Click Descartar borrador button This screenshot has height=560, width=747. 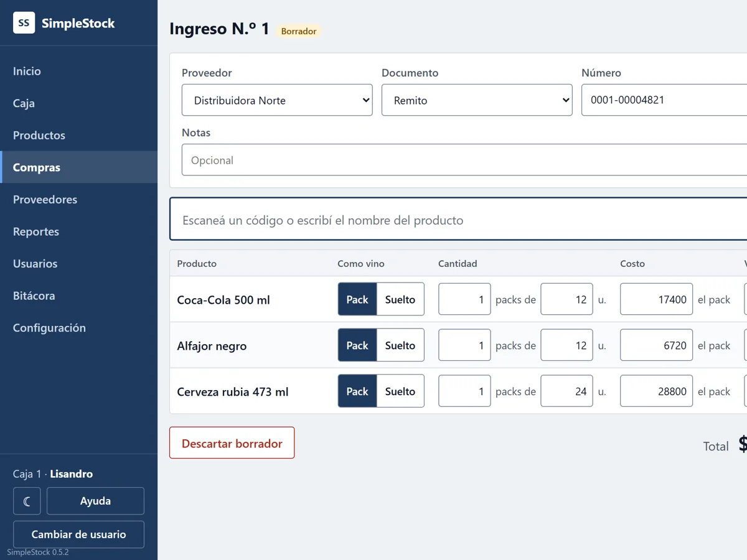pos(232,443)
